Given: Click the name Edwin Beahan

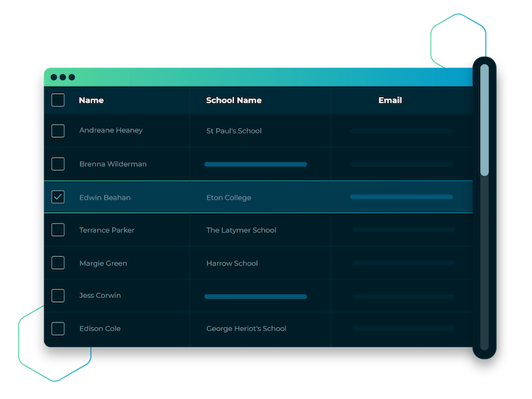Looking at the screenshot, I should pyautogui.click(x=105, y=198).
